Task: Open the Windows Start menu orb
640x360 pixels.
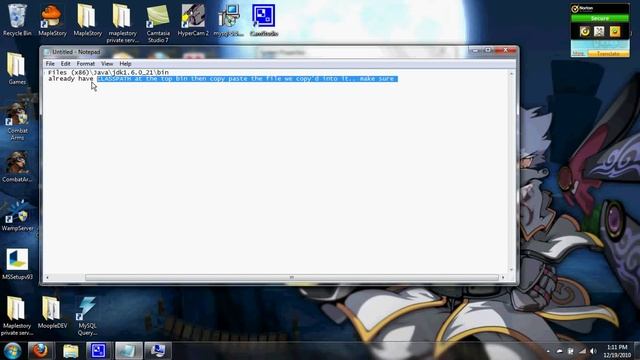Action: [x=12, y=351]
